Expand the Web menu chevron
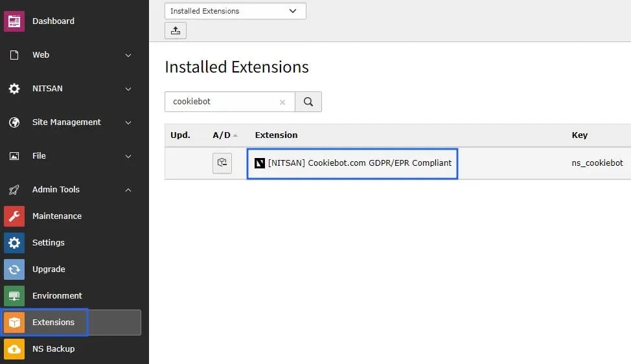The width and height of the screenshot is (631, 364). [128, 55]
